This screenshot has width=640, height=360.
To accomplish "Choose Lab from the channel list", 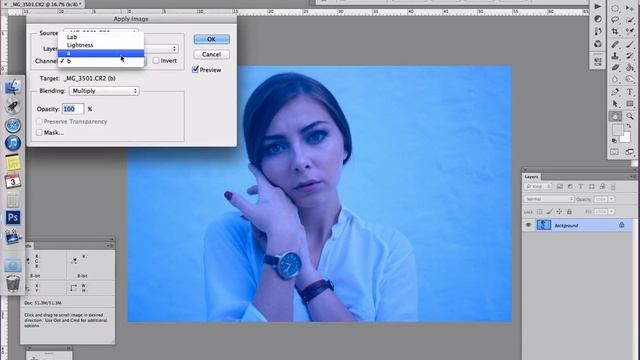I will pyautogui.click(x=101, y=37).
